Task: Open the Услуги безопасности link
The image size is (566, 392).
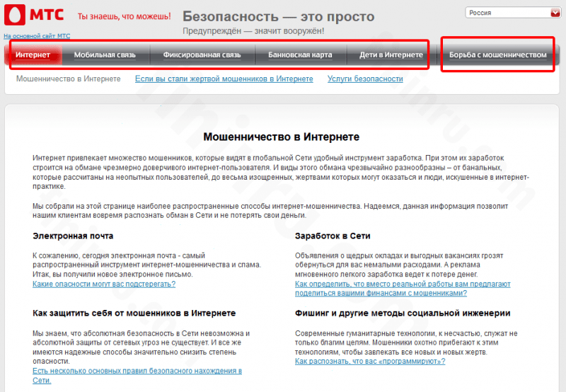Action: pyautogui.click(x=365, y=79)
